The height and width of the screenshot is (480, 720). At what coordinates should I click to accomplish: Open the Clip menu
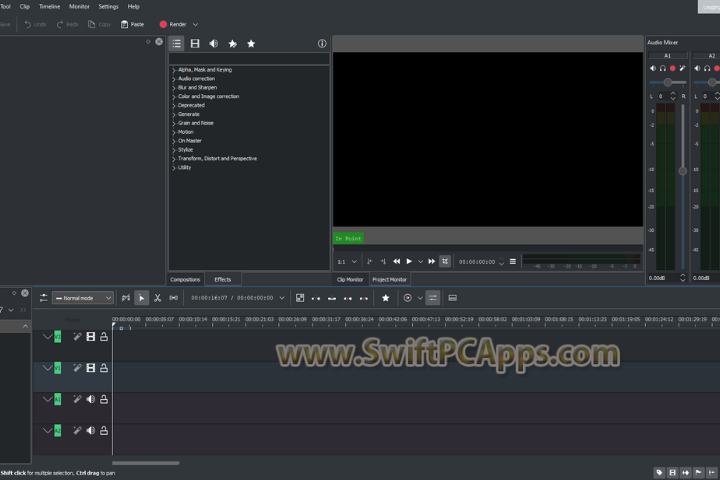click(x=25, y=6)
